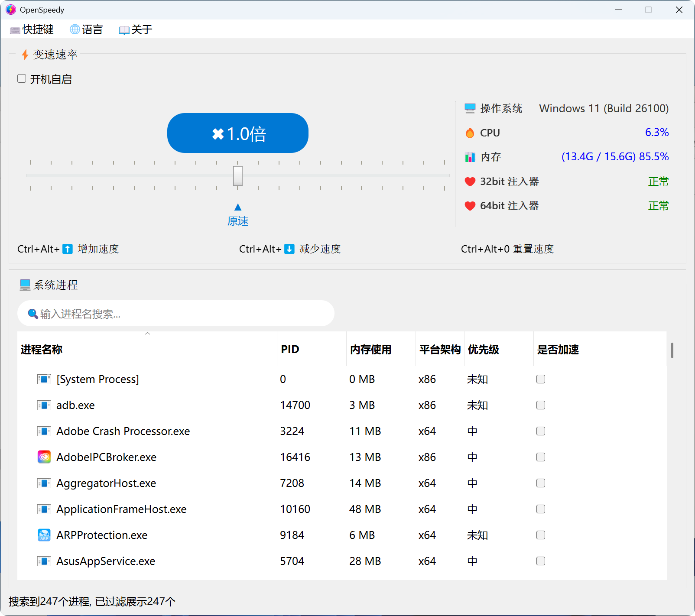Click the AdobeIPCBroker.exe Creative Cloud icon
Screen dimensions: 695x616
point(44,457)
